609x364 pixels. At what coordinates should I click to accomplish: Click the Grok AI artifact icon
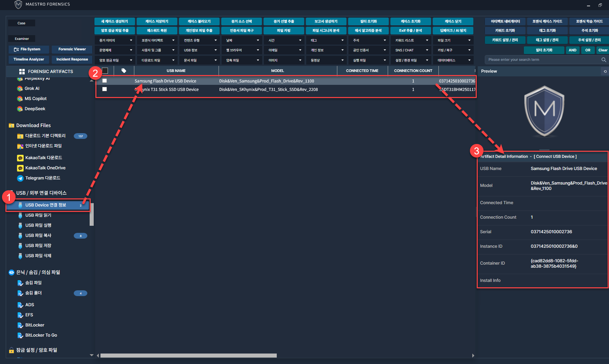[20, 89]
